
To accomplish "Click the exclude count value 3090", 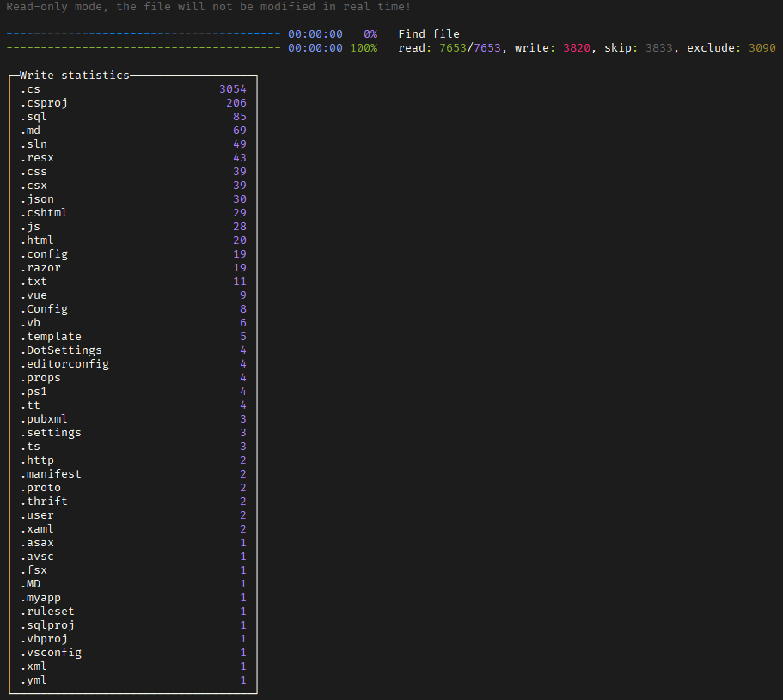I will pyautogui.click(x=762, y=48).
